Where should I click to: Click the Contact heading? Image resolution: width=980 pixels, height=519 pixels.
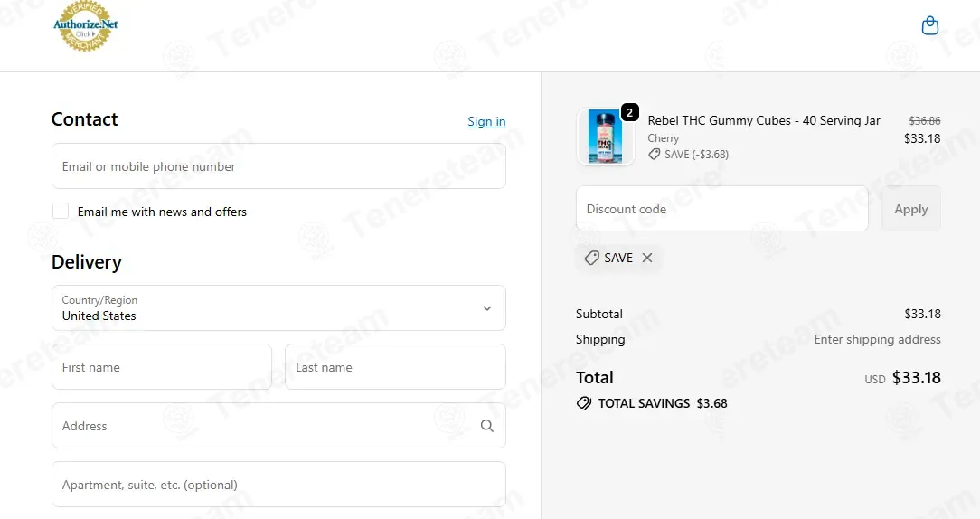pos(84,119)
